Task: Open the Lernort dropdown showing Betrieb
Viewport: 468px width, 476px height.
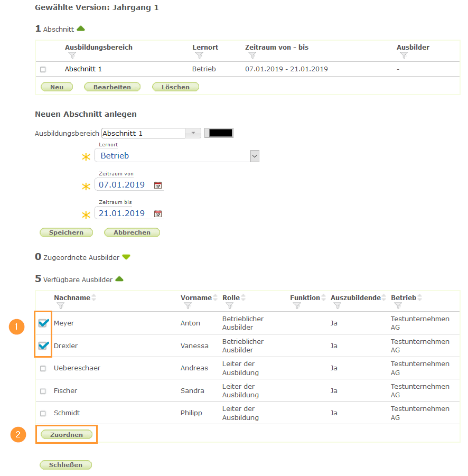Action: coord(254,155)
